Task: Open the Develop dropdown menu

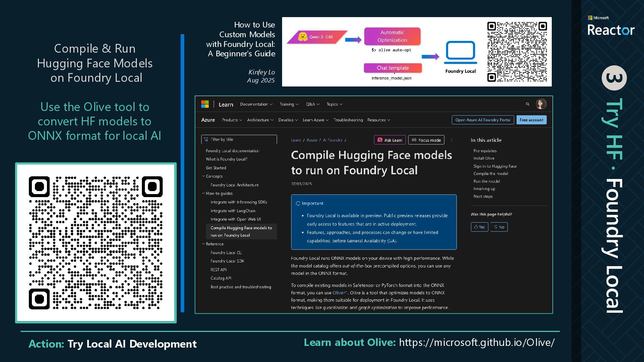Action: pyautogui.click(x=288, y=120)
